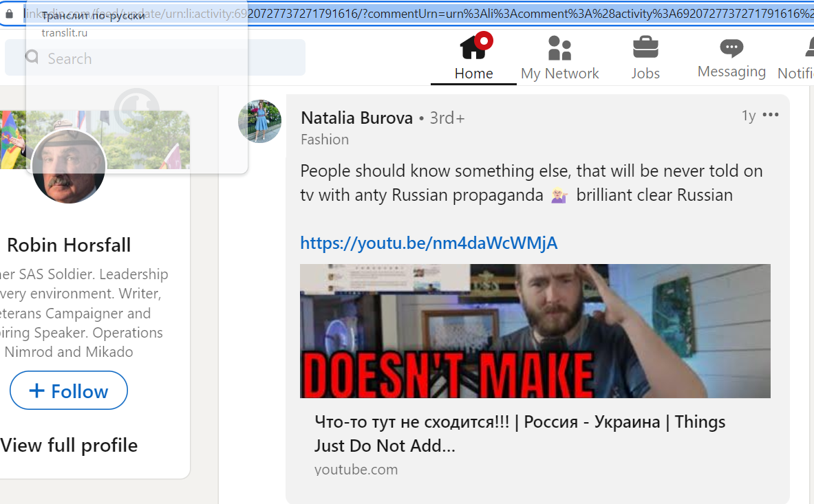Image resolution: width=814 pixels, height=504 pixels.
Task: Open View full profile link
Action: 69,446
